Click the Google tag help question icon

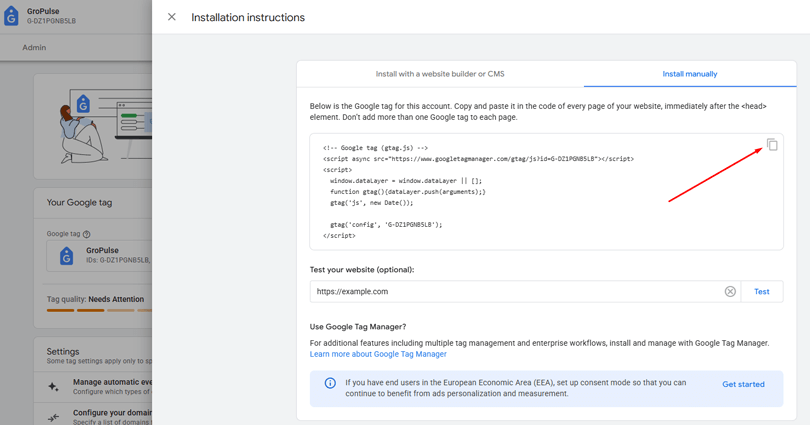click(x=87, y=234)
